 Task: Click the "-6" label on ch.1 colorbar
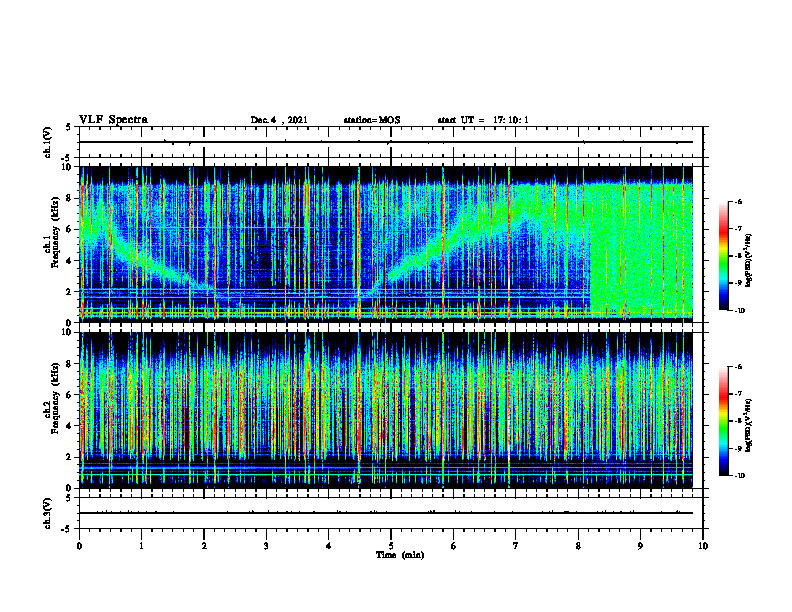click(x=739, y=202)
